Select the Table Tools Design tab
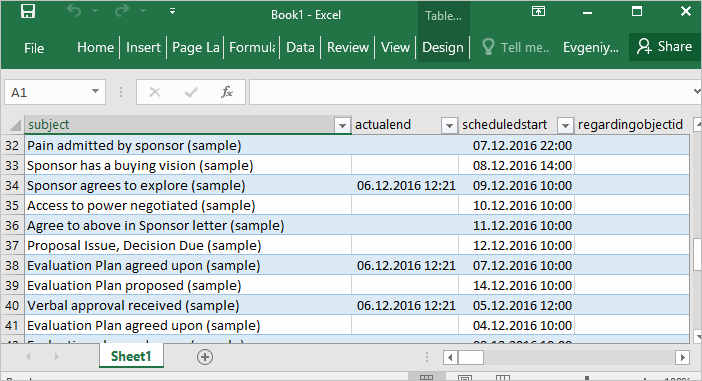The height and width of the screenshot is (381, 702). 443,47
